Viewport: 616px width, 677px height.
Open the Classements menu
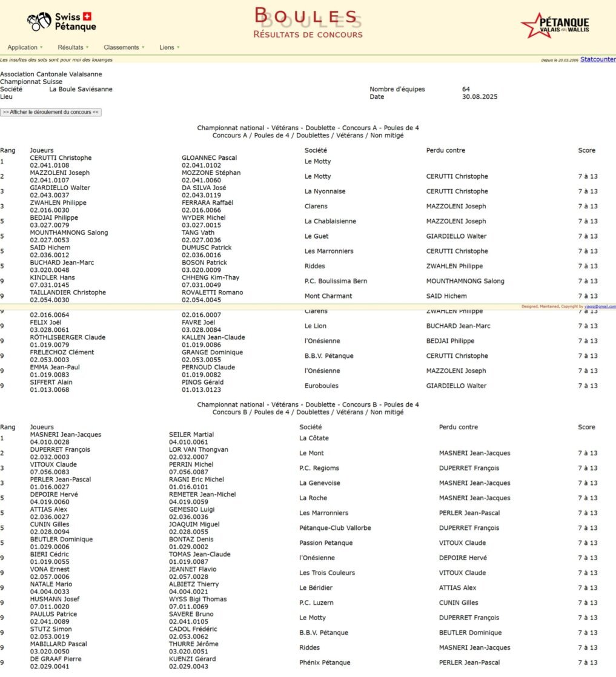click(121, 47)
